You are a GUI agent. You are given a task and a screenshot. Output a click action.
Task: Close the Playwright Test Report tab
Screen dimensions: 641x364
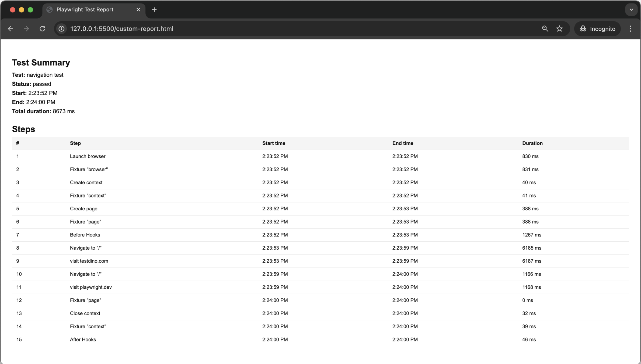coord(138,9)
